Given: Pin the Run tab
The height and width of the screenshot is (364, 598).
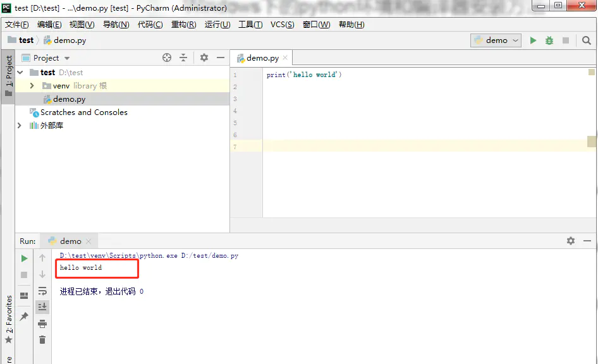Looking at the screenshot, I should coord(24,316).
